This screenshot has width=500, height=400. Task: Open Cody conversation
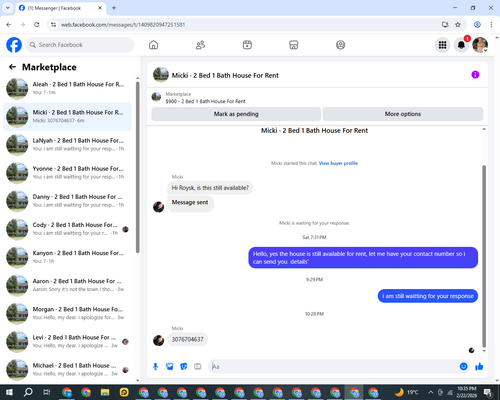tap(67, 229)
